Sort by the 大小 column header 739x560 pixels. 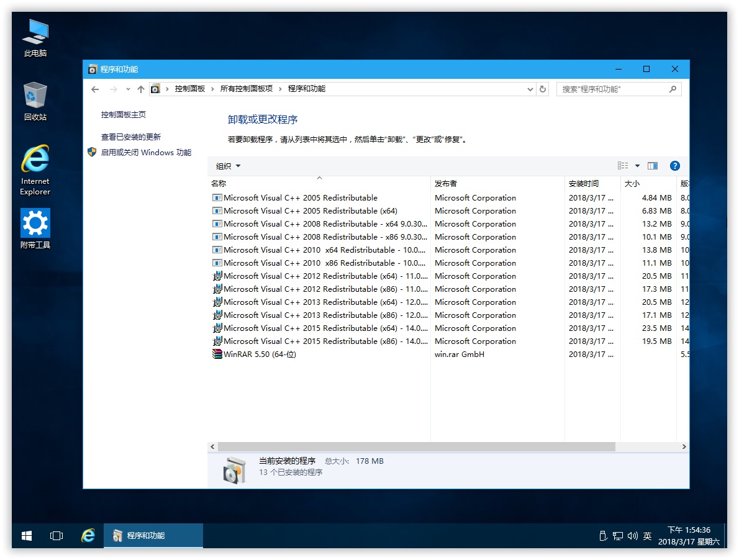pos(648,183)
